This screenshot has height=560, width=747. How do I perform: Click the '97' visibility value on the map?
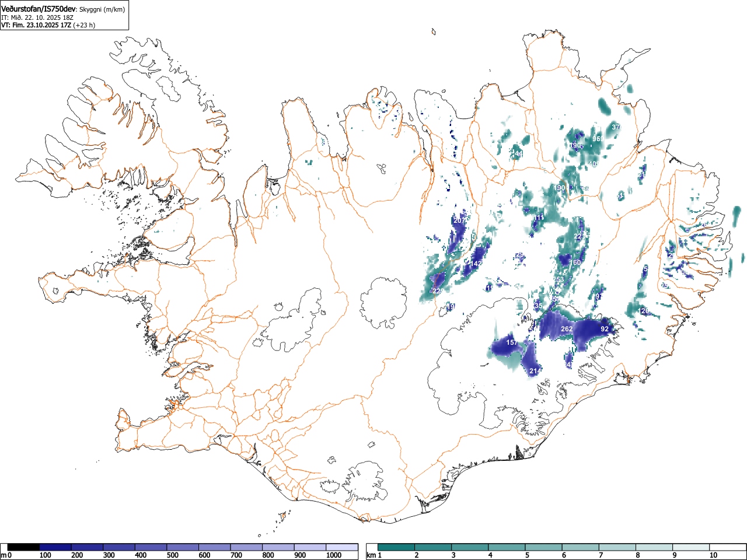pos(599,296)
